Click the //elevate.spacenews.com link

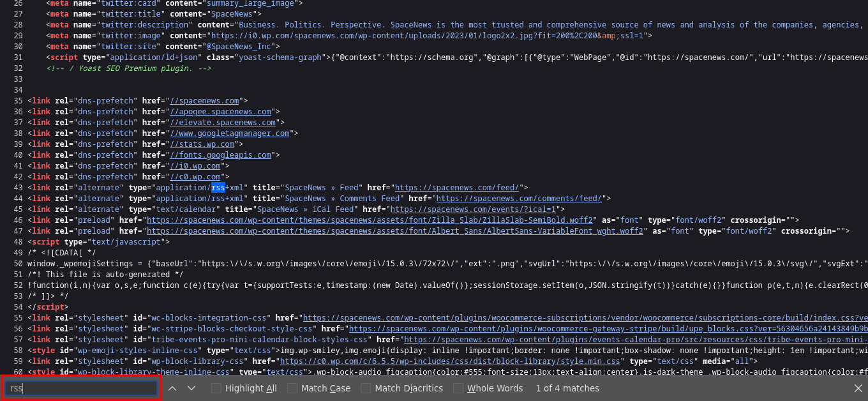[x=222, y=123]
